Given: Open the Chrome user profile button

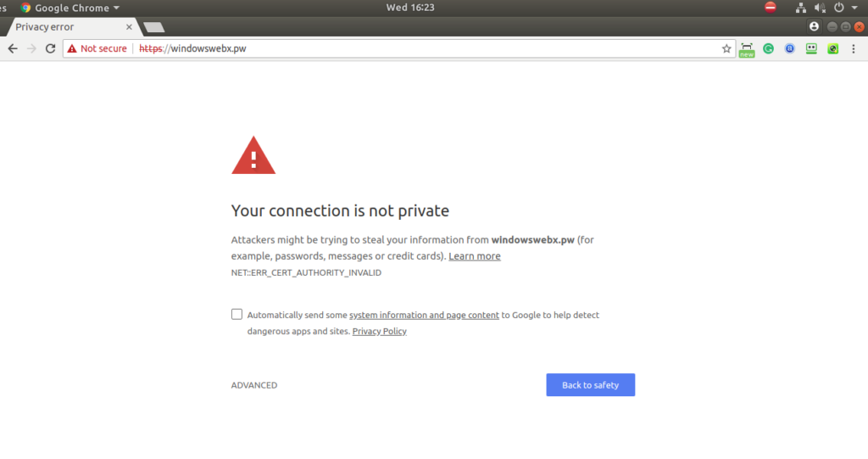Looking at the screenshot, I should tap(815, 27).
